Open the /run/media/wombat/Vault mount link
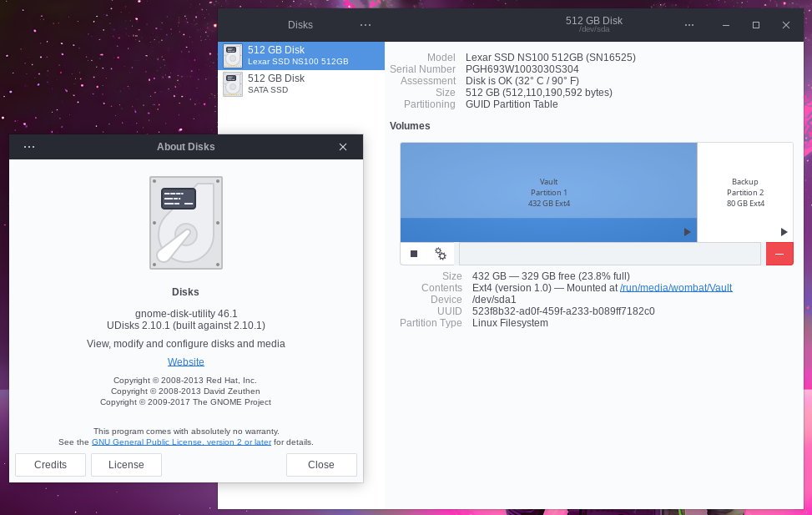Image resolution: width=812 pixels, height=515 pixels. (676, 288)
